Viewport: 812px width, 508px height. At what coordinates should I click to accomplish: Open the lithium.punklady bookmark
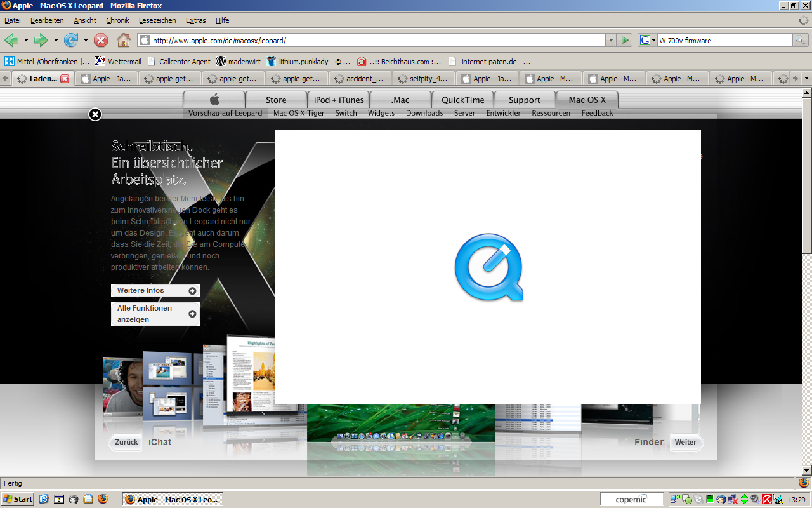point(309,62)
